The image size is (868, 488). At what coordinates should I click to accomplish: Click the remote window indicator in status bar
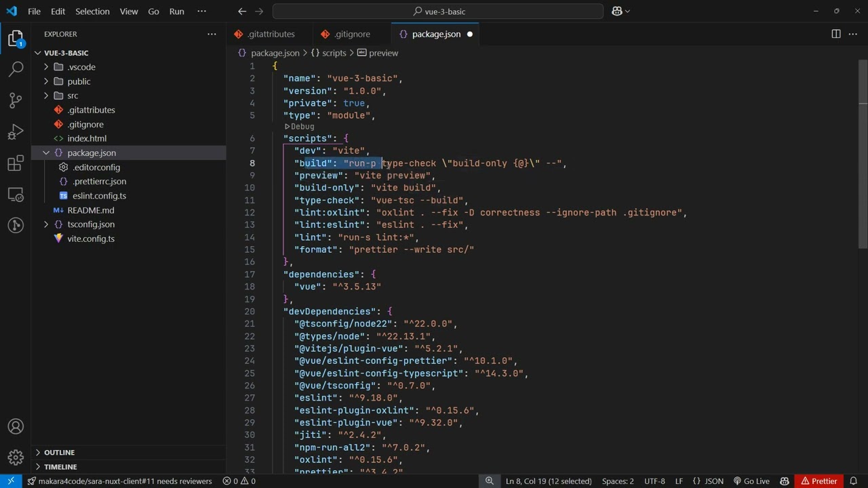pyautogui.click(x=11, y=481)
